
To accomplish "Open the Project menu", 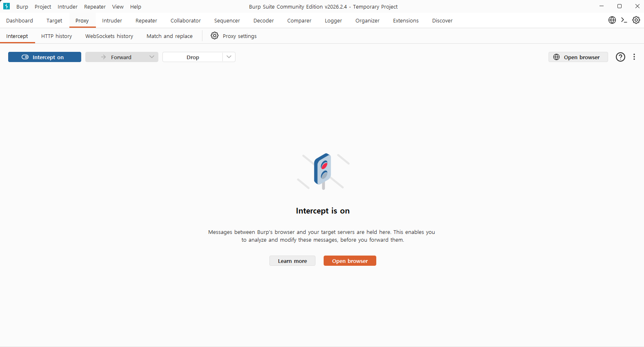I will (x=43, y=7).
